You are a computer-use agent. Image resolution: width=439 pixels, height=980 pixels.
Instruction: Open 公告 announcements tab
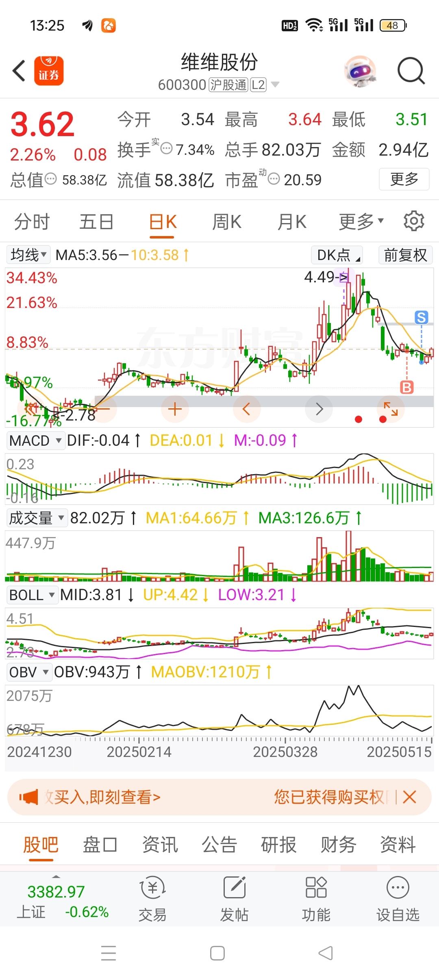[x=219, y=845]
